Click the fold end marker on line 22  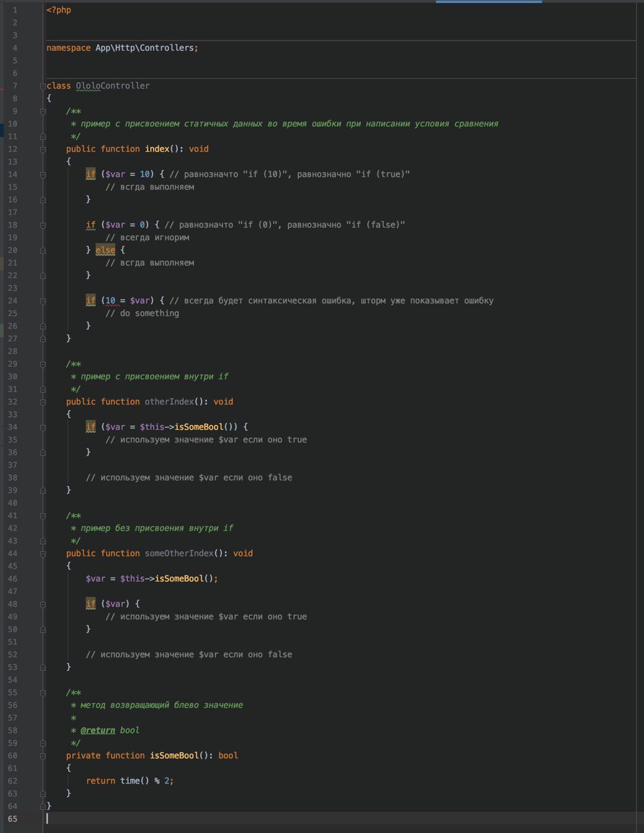43,276
